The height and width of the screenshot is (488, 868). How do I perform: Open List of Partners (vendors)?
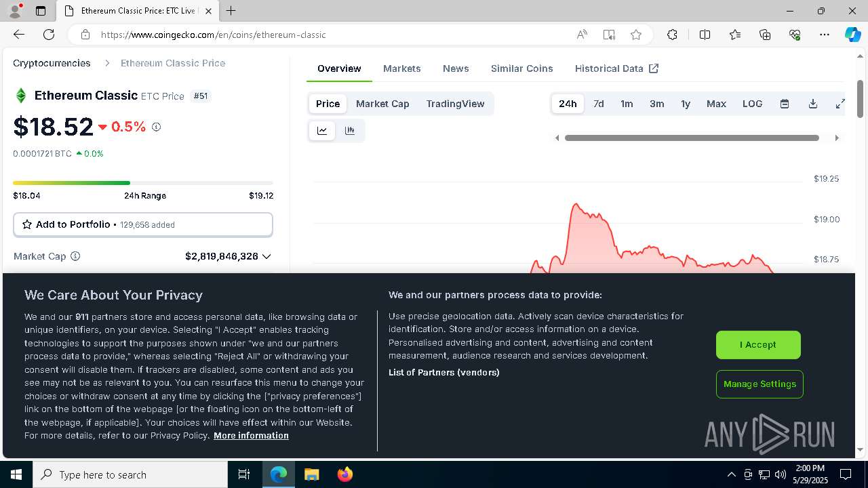pyautogui.click(x=444, y=372)
